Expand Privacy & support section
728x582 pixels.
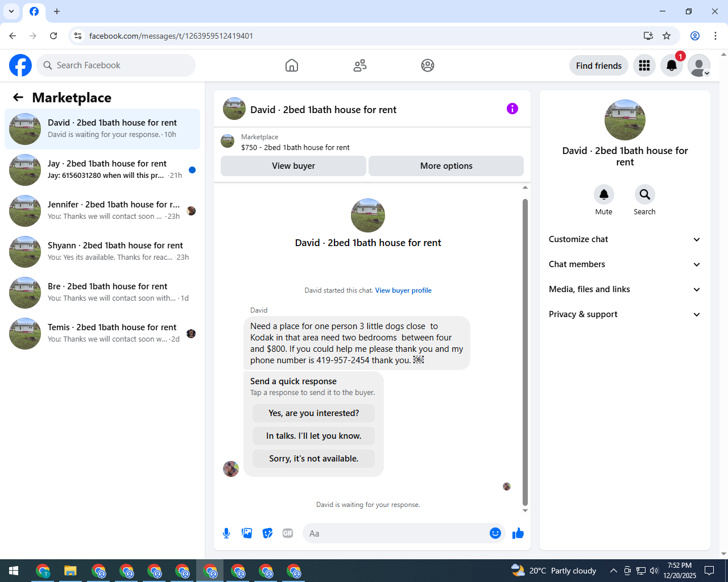pos(625,314)
